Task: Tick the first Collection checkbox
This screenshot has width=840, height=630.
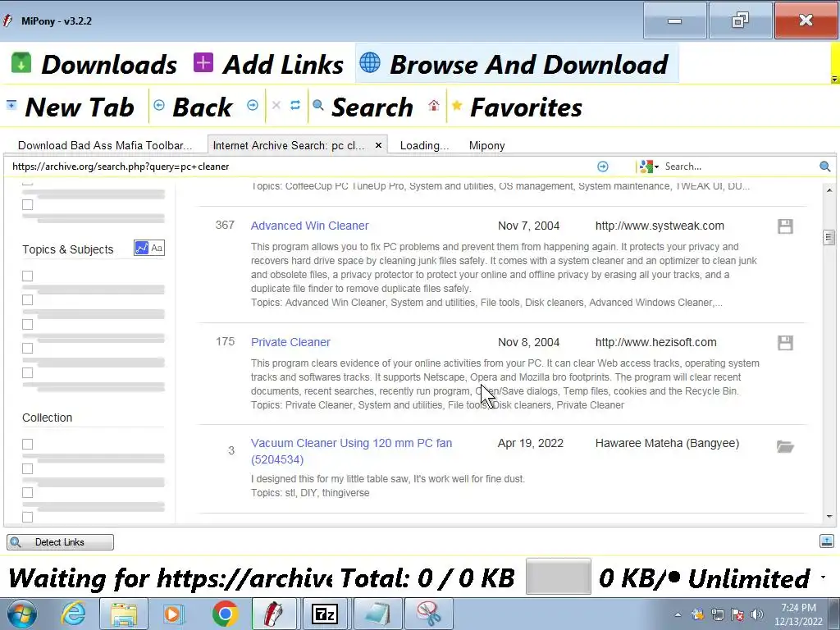Action: [x=27, y=444]
